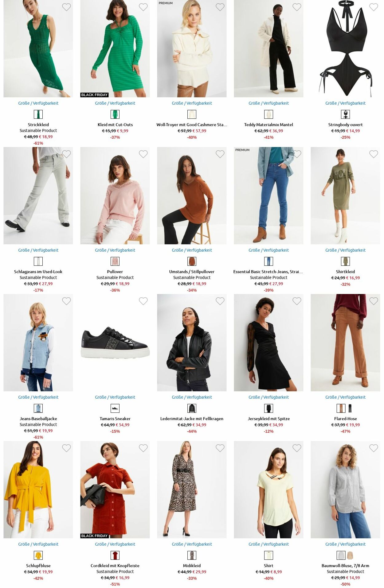Heart the Tamaris Sneaker product
Screen dimensions: 384x588
click(143, 301)
